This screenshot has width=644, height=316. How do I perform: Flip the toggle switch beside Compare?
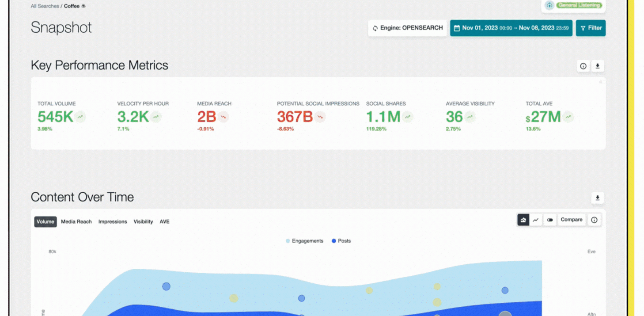click(549, 220)
